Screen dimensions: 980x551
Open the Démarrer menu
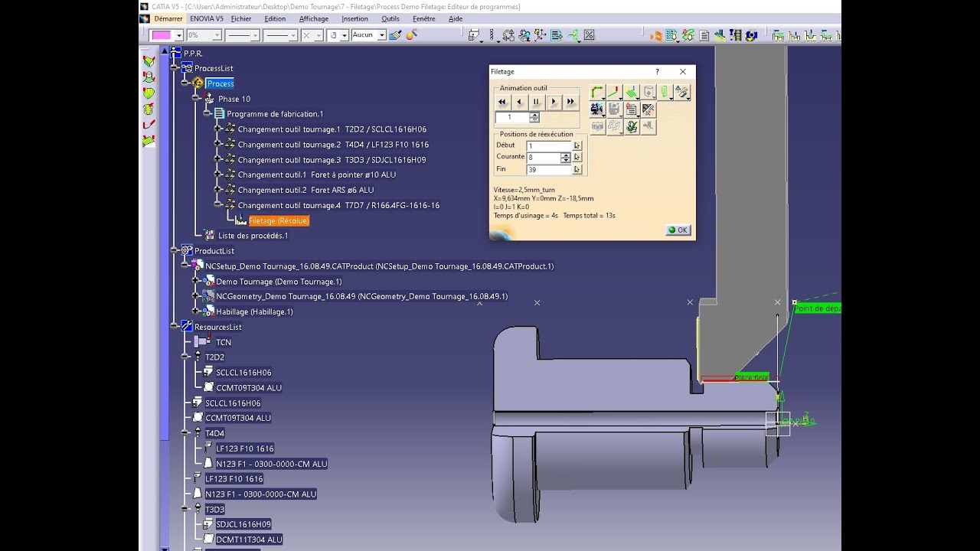pyautogui.click(x=168, y=19)
